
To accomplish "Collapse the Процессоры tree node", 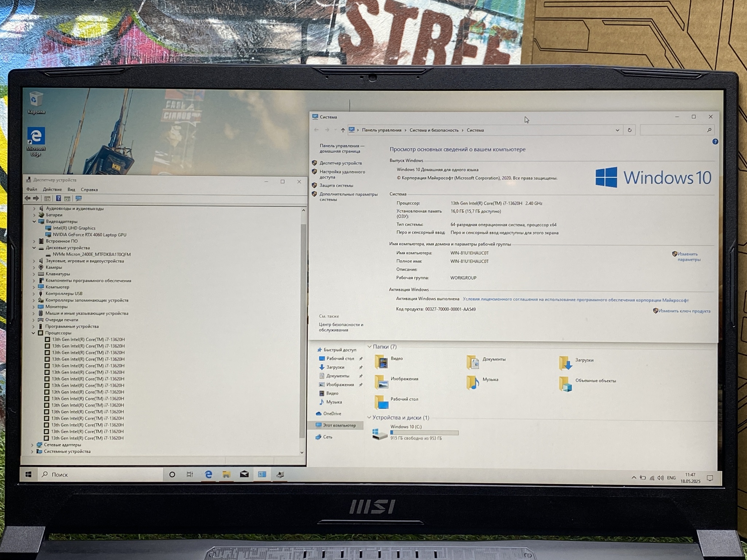I will click(34, 333).
